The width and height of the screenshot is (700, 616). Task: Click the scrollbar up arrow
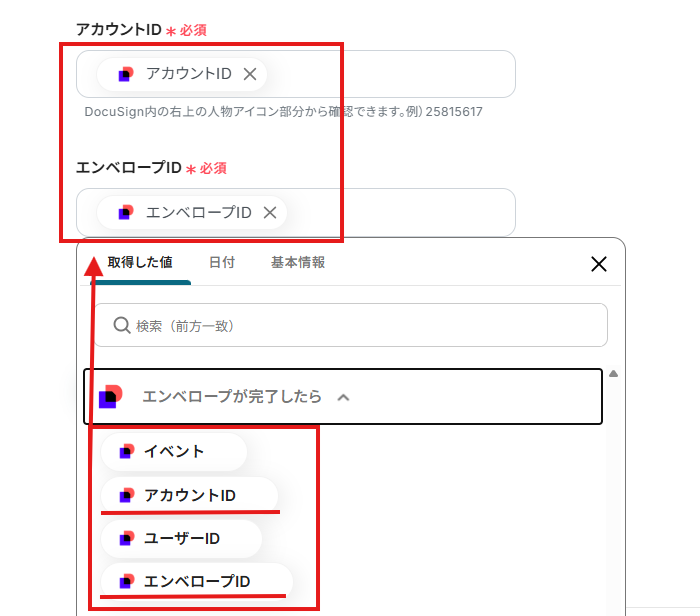613,374
